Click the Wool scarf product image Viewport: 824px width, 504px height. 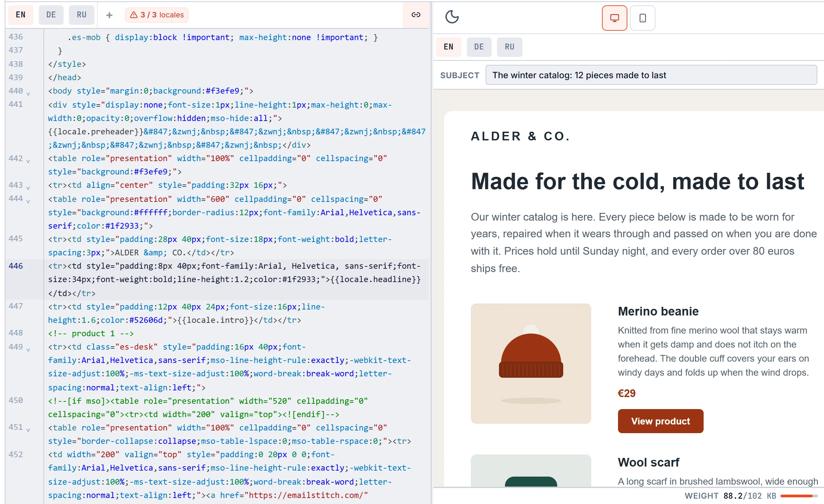coord(531,471)
